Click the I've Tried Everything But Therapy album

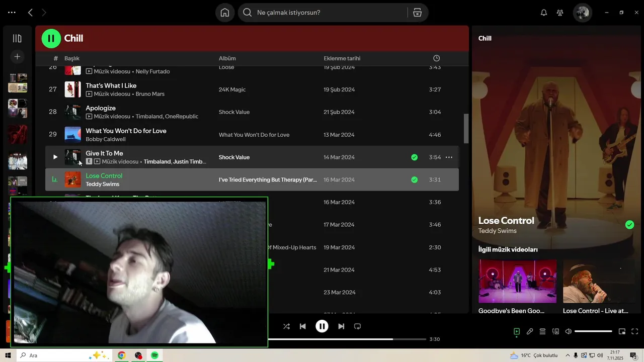268,179
